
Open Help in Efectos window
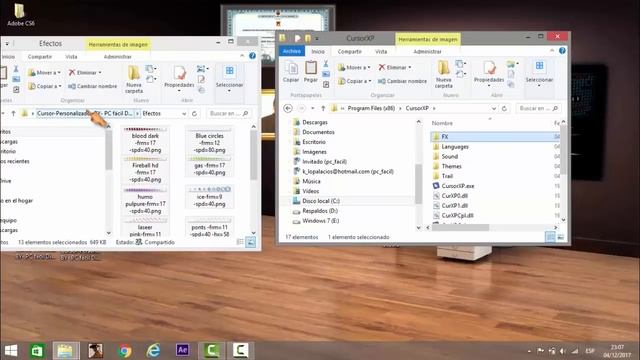(x=252, y=56)
